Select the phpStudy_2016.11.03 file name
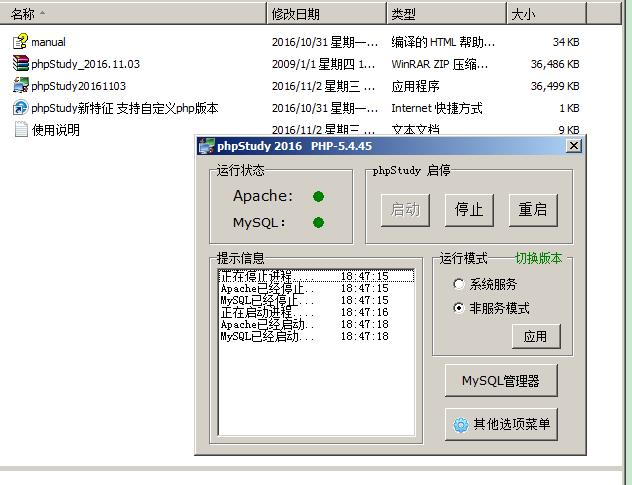 [x=85, y=64]
